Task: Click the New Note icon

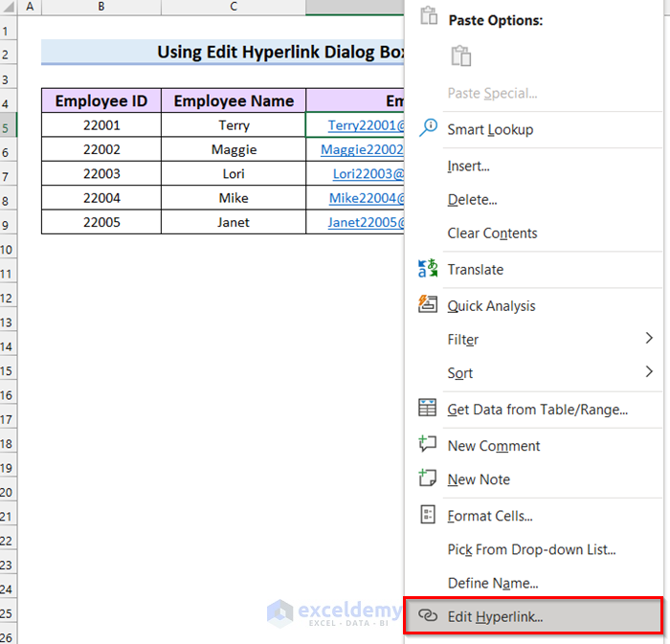Action: (x=427, y=477)
